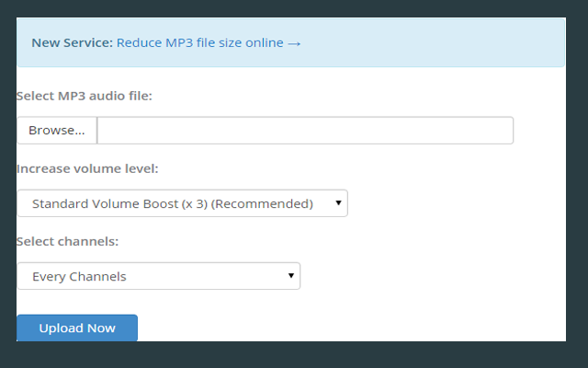Screen dimensions: 588x368
Task: Open the Standard Volume Boost dropdown
Action: [182, 203]
